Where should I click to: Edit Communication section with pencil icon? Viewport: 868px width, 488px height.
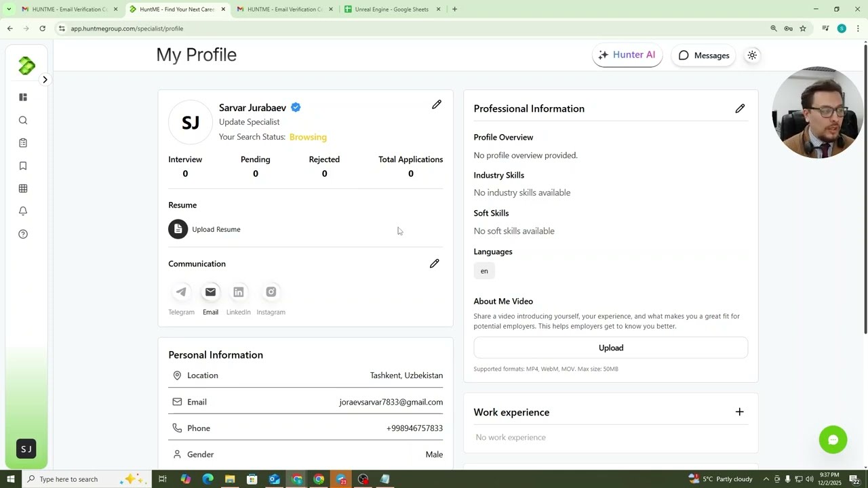pos(435,264)
